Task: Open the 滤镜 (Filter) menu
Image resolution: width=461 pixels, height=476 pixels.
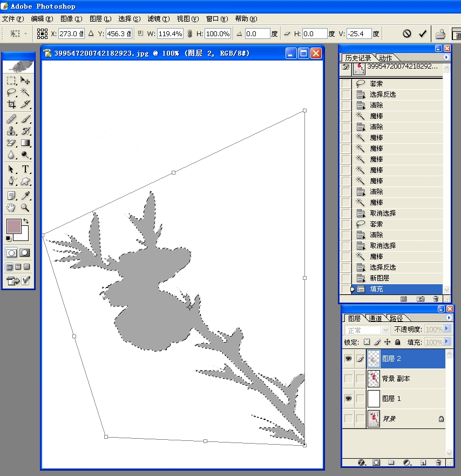Action: pyautogui.click(x=158, y=19)
